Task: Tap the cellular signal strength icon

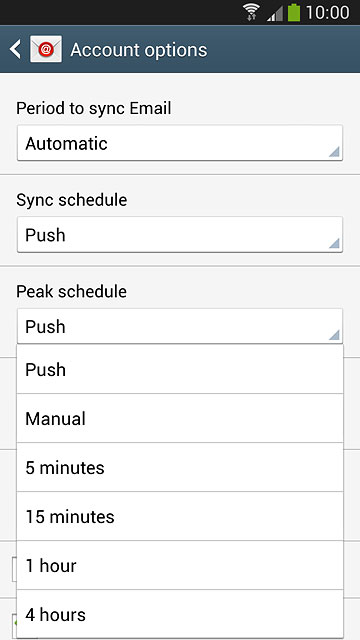Action: [275, 13]
